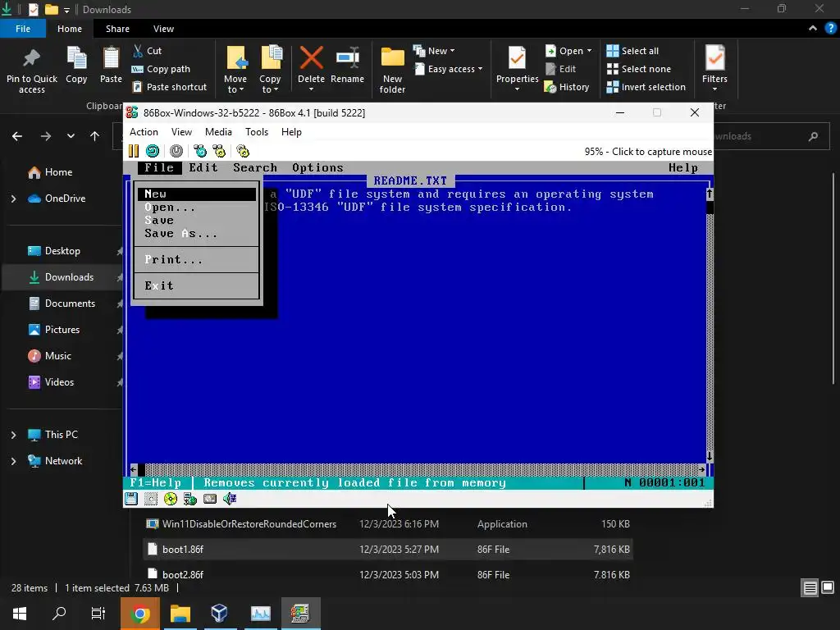Click the Edit button in ribbon
The width and height of the screenshot is (840, 630).
tap(560, 69)
